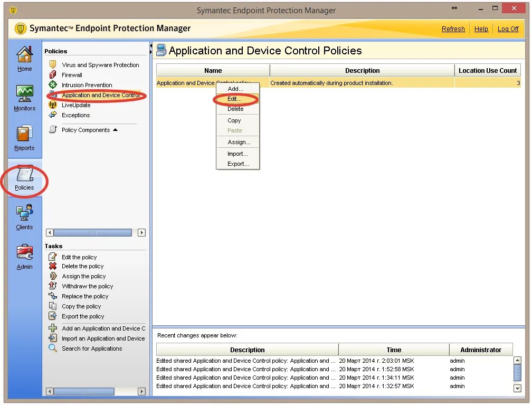Choose Copy from the context menu
The image size is (532, 405).
tap(237, 120)
